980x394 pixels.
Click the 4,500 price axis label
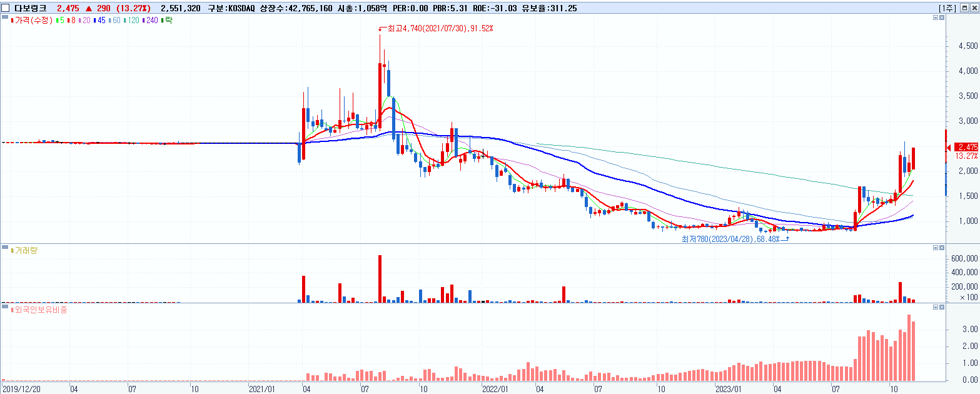pyautogui.click(x=967, y=46)
